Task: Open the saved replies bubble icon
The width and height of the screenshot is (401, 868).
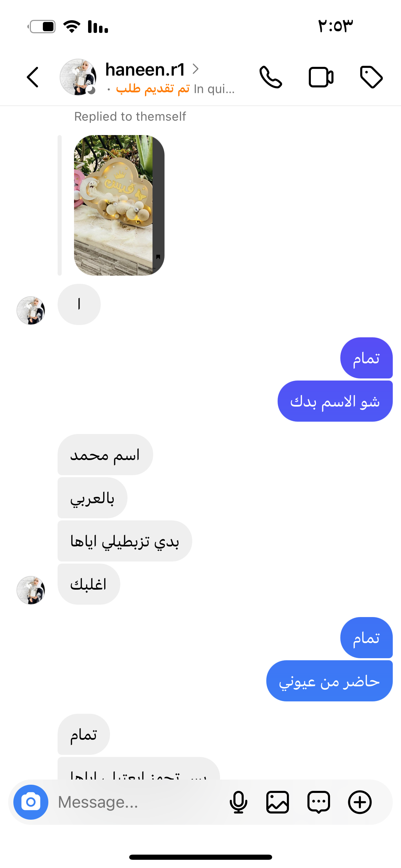Action: [x=319, y=802]
